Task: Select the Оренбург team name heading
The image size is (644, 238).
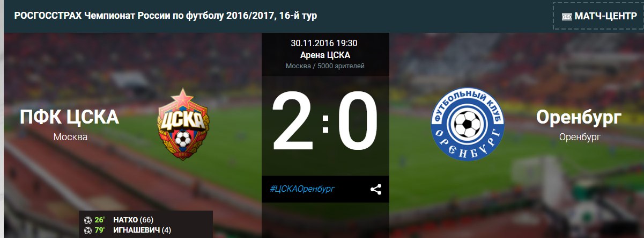Action: [x=579, y=117]
